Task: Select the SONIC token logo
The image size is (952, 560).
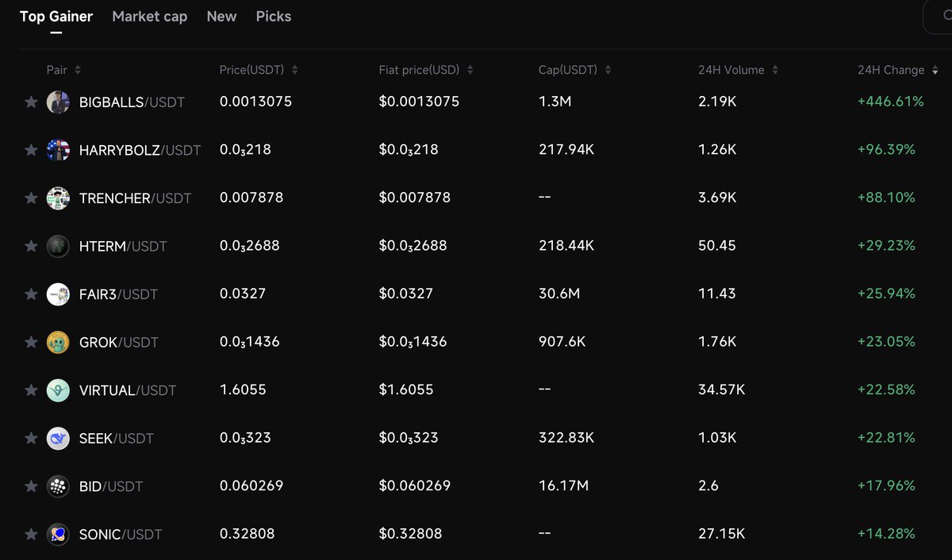Action: pyautogui.click(x=58, y=534)
